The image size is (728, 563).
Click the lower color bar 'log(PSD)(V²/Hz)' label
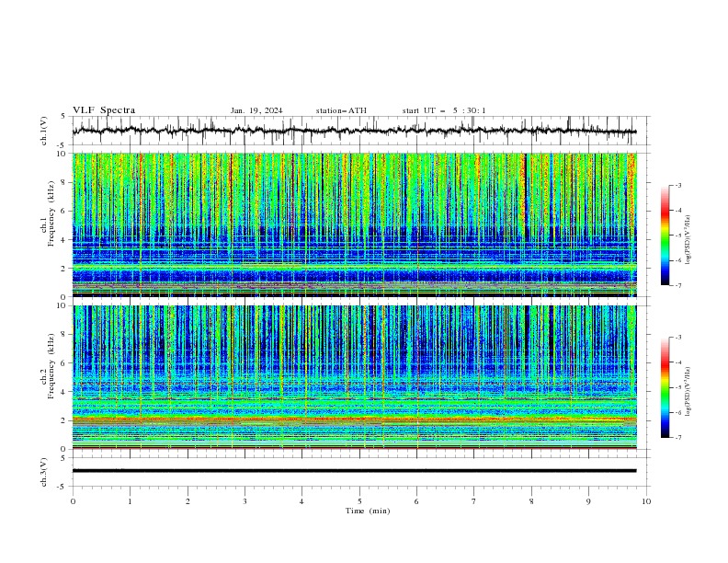(x=688, y=392)
